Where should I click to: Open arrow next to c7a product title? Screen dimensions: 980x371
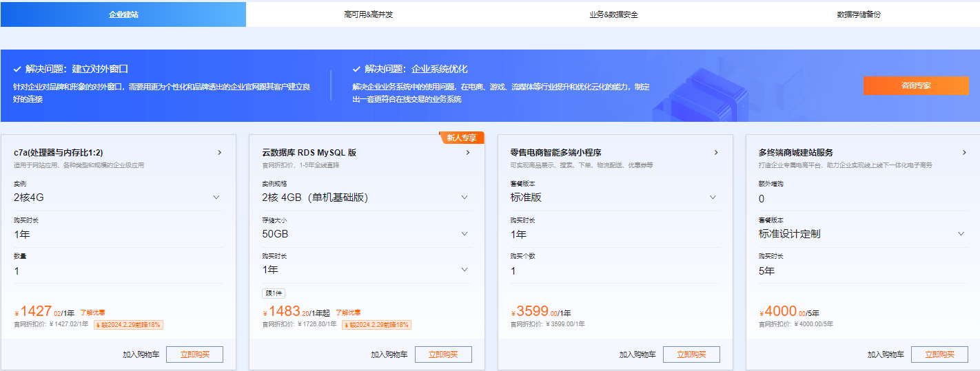point(219,153)
